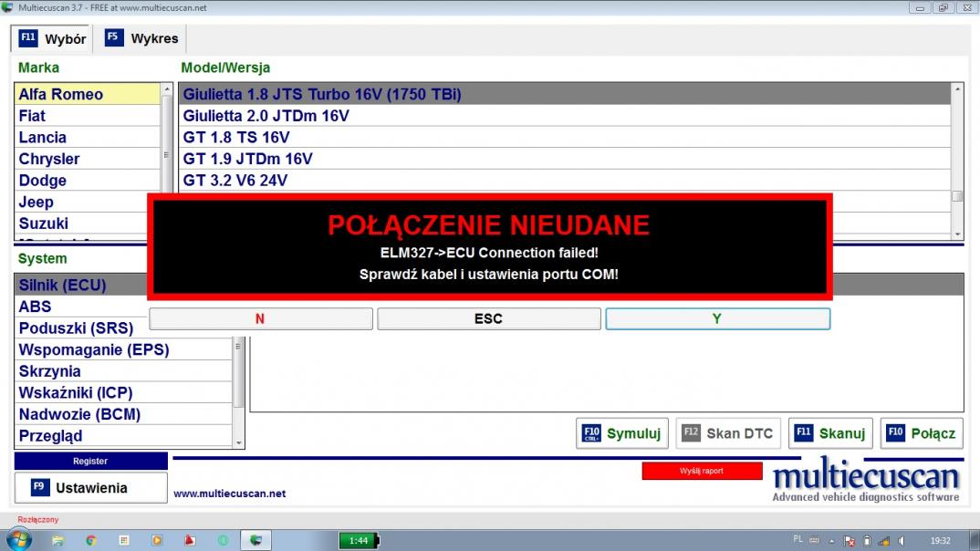The width and height of the screenshot is (980, 551).
Task: Click the System list scroll-down arrow
Action: pos(239,443)
